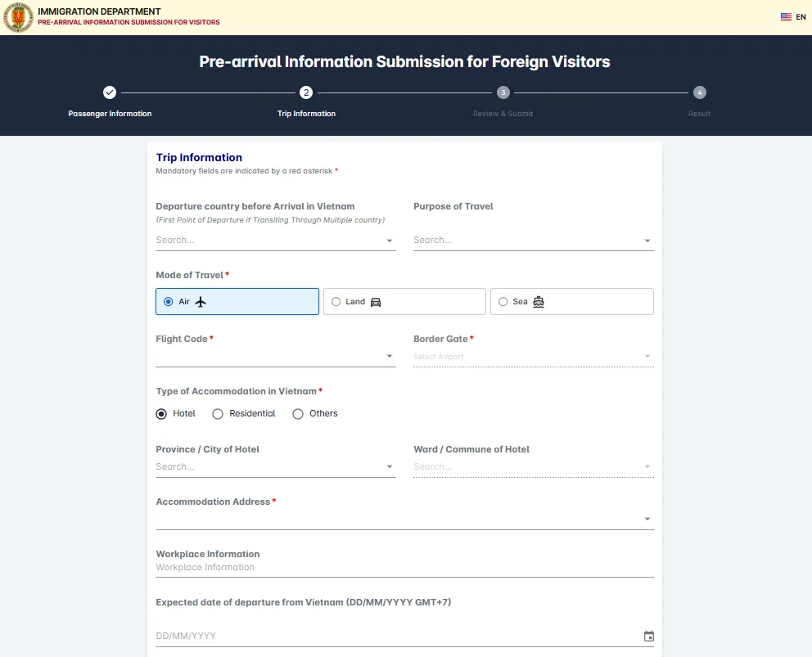Open the Purpose of Travel dropdown
This screenshot has height=657, width=812.
(x=534, y=241)
